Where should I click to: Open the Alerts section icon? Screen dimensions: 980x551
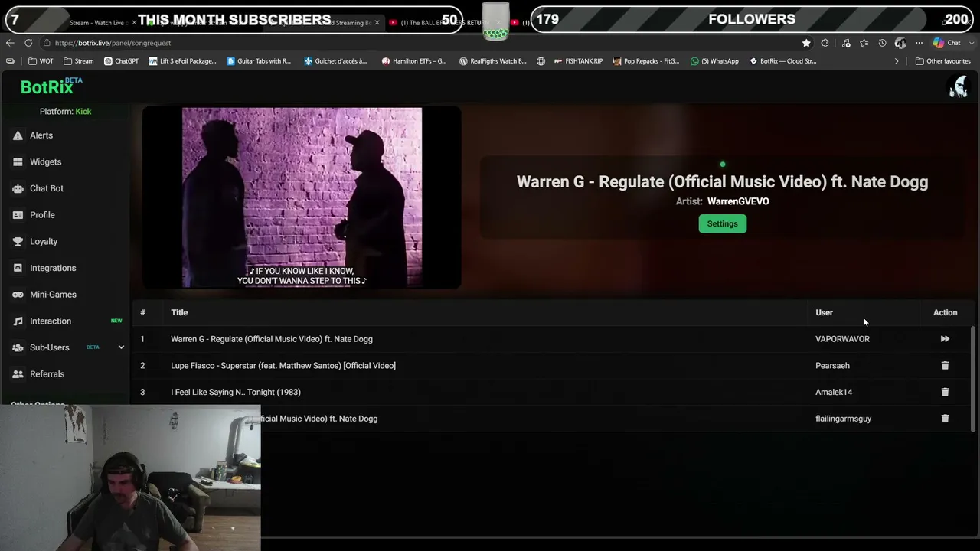(18, 135)
